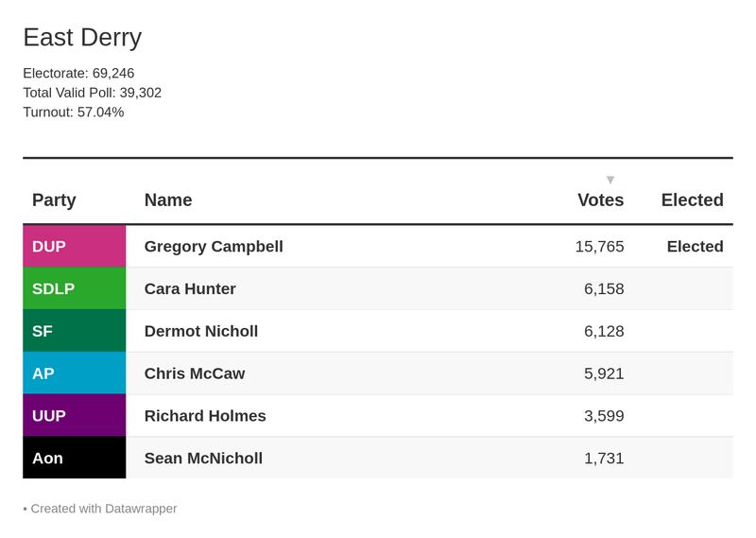
Task: Click candidate name Sean McNicholl
Action: coord(203,459)
